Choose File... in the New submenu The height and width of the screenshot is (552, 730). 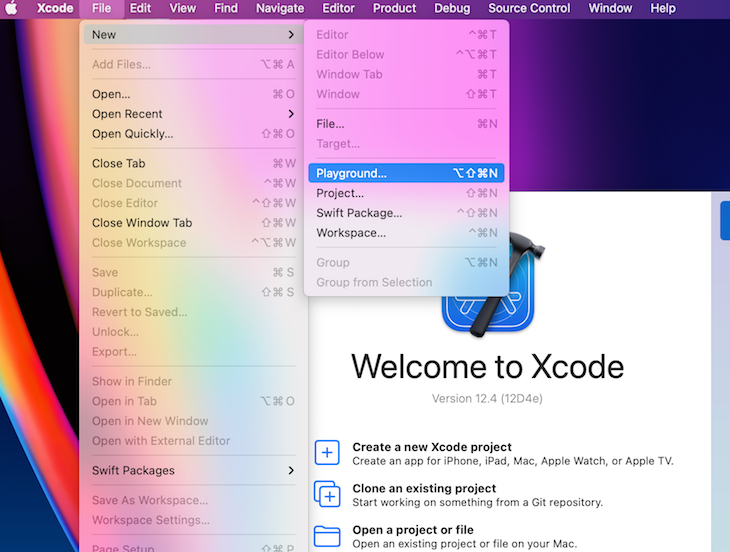(406, 124)
